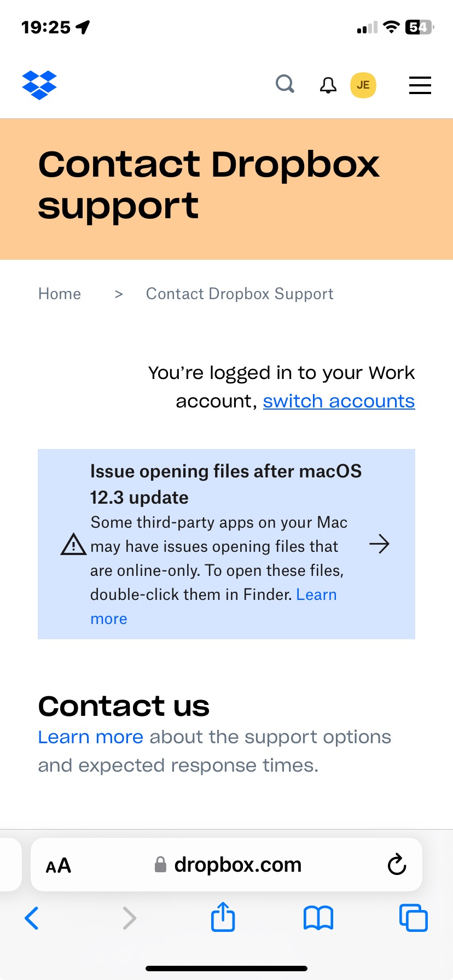The image size is (453, 980).
Task: Tap the battery indicator in the status bar
Action: tap(417, 27)
